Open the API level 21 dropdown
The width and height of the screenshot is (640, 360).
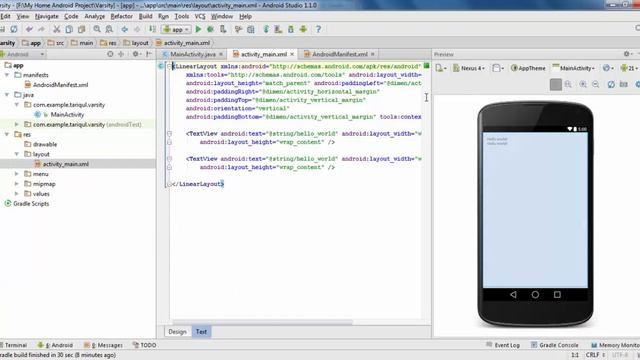[629, 68]
